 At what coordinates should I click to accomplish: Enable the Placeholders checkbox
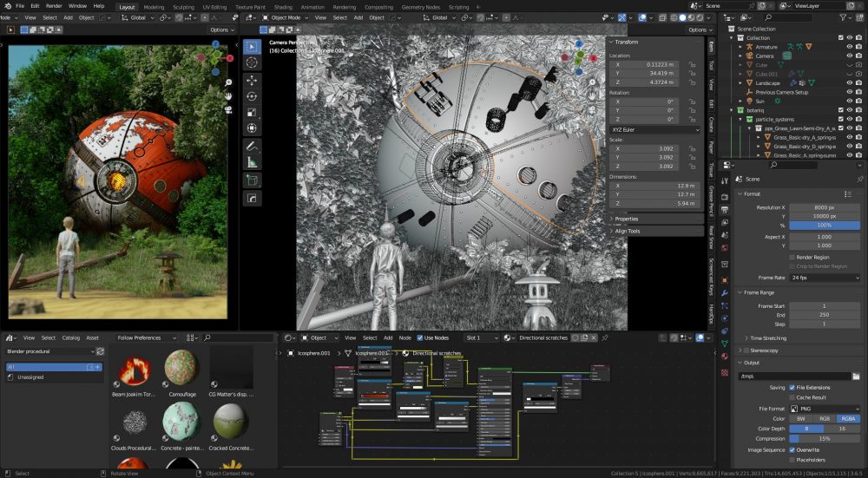point(792,460)
